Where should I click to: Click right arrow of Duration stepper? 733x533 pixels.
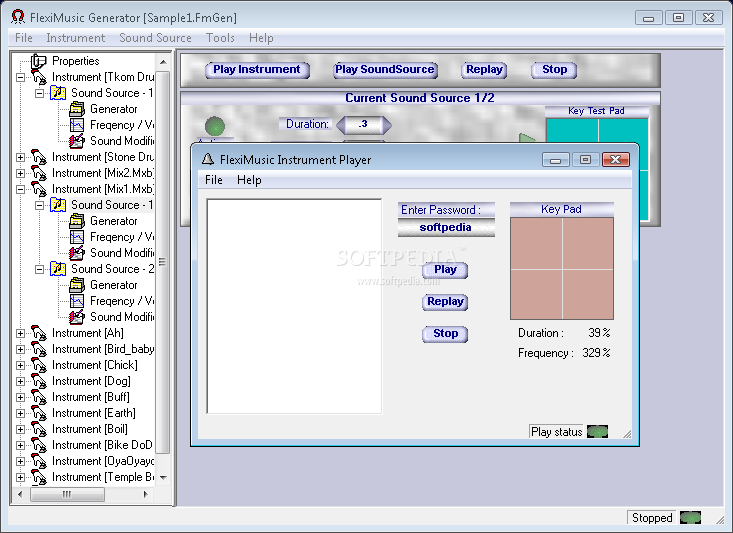point(386,124)
